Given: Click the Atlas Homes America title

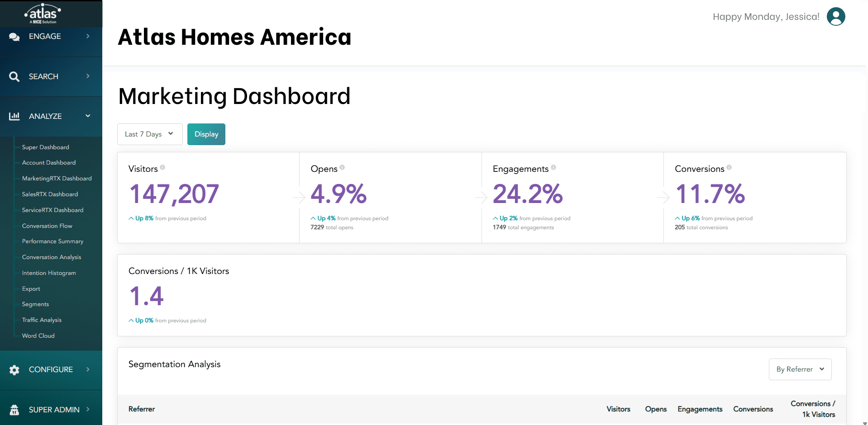Looking at the screenshot, I should pyautogui.click(x=234, y=37).
